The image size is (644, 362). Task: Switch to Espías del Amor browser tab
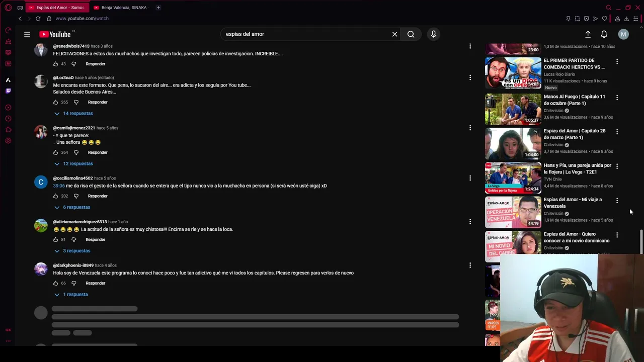[x=56, y=8]
